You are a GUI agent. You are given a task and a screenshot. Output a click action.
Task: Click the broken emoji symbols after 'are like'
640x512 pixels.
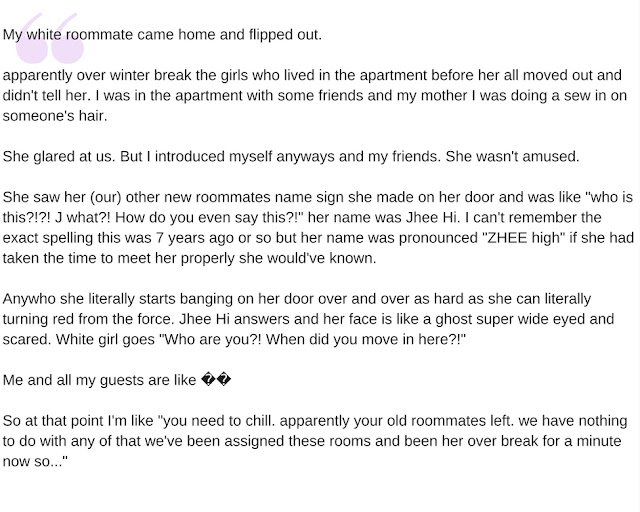(x=216, y=381)
